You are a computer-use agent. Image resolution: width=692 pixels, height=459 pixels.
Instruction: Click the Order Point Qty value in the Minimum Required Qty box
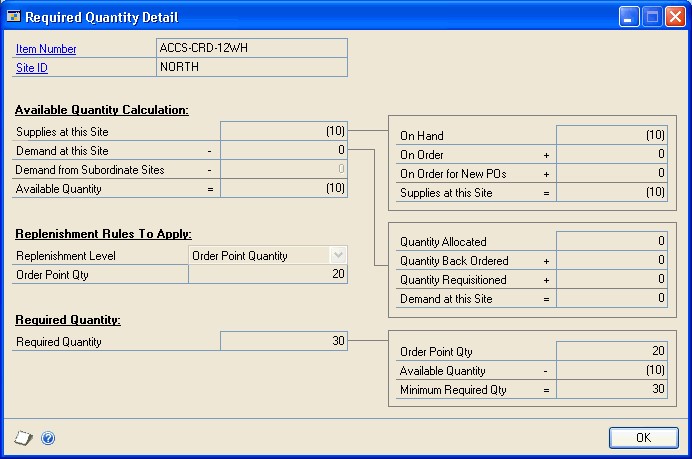click(612, 351)
